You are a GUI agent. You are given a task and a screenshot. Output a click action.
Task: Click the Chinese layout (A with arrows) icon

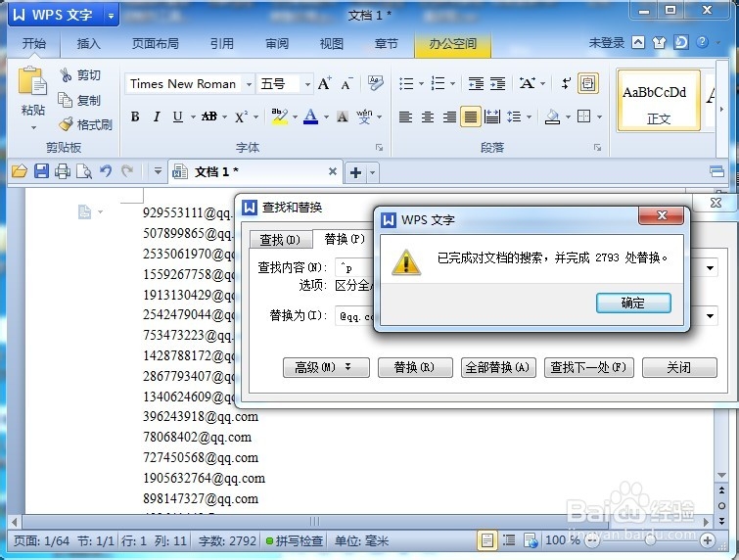pyautogui.click(x=527, y=83)
